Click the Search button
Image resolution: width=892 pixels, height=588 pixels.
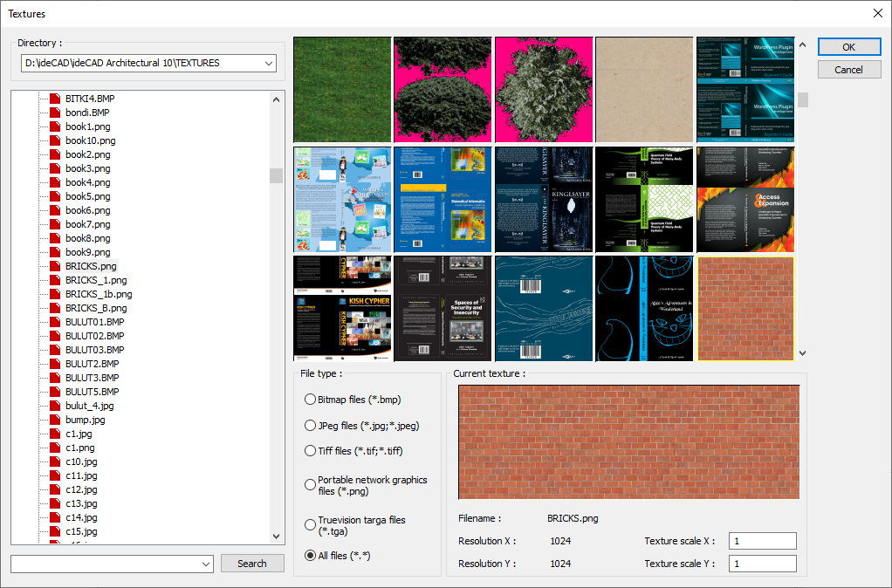coord(252,564)
